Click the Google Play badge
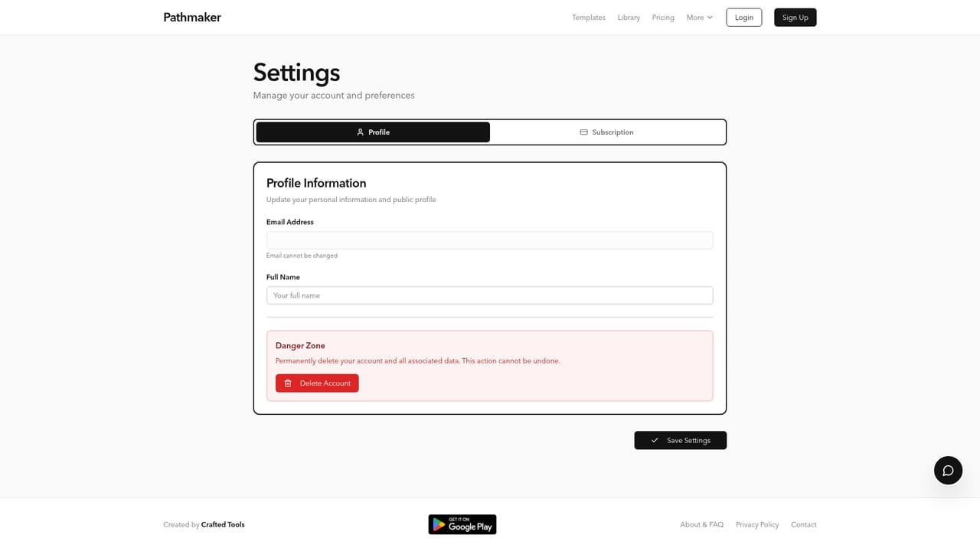This screenshot has width=980, height=551. coord(462,524)
